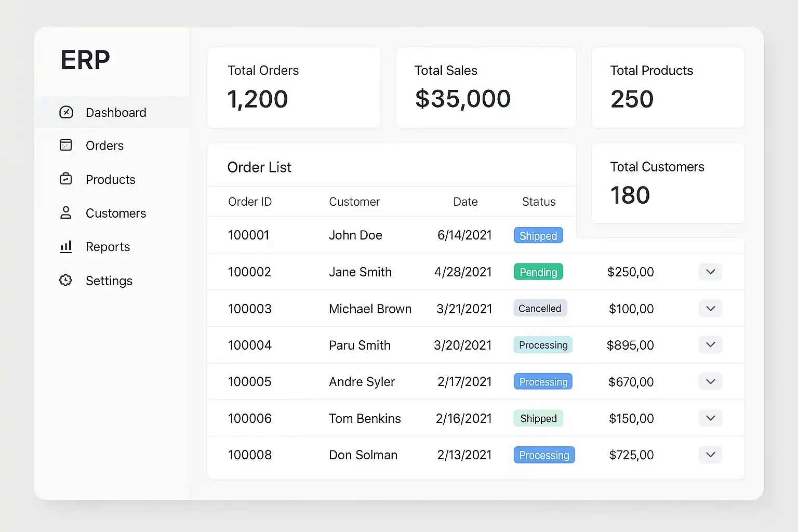Click the Shipped badge for order 100001

(538, 235)
